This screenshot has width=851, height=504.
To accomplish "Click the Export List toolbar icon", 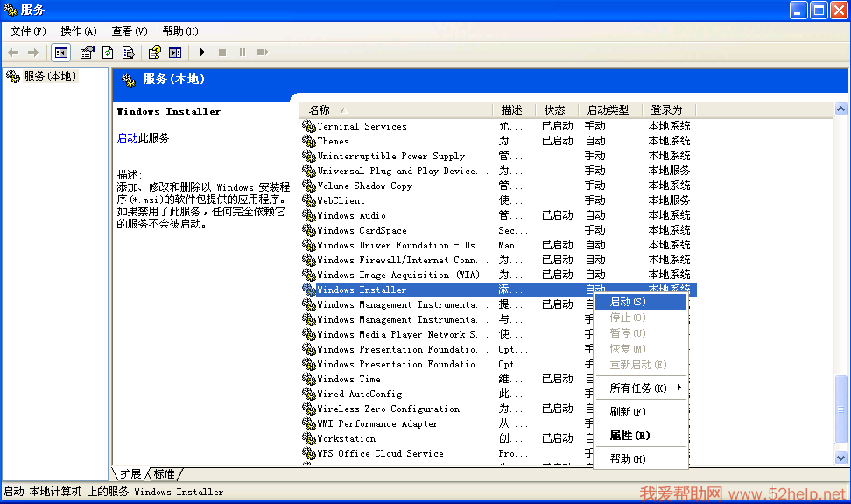I will (x=128, y=52).
